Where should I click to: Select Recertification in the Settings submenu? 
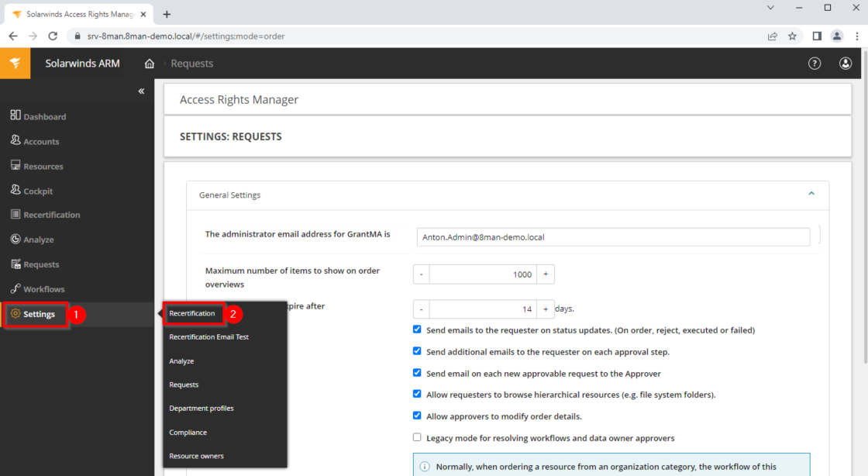[x=192, y=313]
